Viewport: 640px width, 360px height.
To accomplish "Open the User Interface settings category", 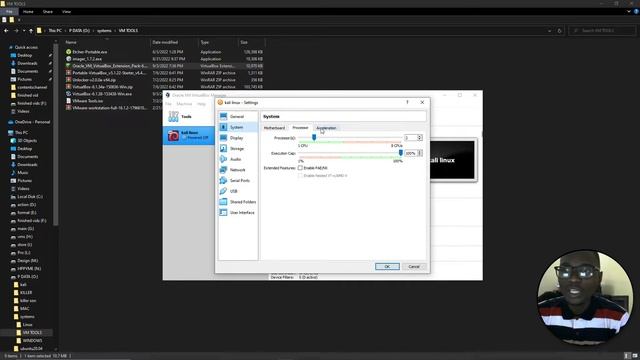I will 242,212.
